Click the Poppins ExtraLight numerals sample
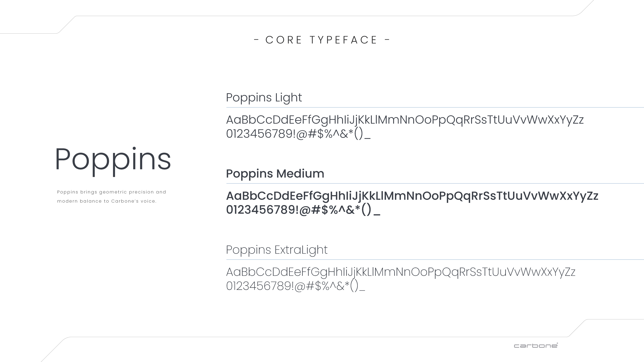644x362 pixels. pos(295,286)
